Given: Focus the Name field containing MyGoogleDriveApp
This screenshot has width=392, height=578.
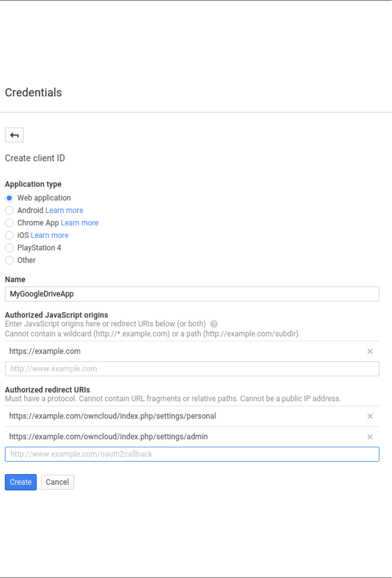Looking at the screenshot, I should (192, 294).
